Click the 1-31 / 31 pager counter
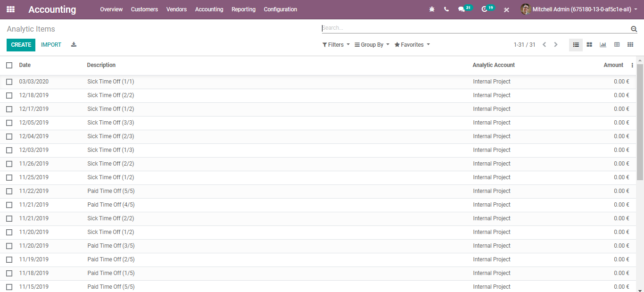Image resolution: width=644 pixels, height=292 pixels. pyautogui.click(x=524, y=45)
